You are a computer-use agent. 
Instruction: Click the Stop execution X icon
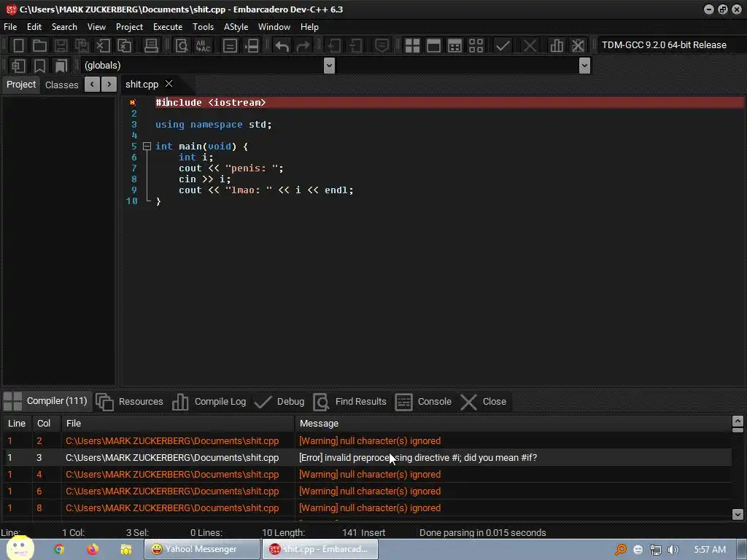pos(530,46)
